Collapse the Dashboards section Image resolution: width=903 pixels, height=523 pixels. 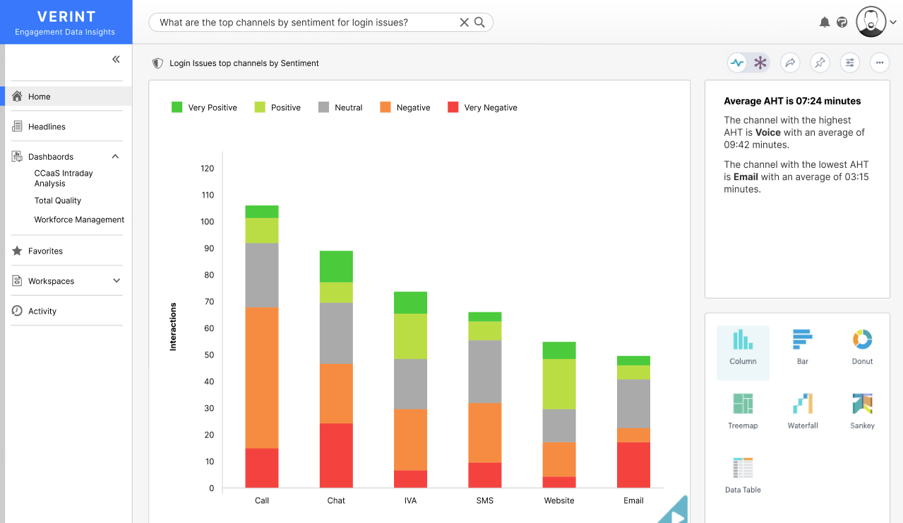click(115, 157)
